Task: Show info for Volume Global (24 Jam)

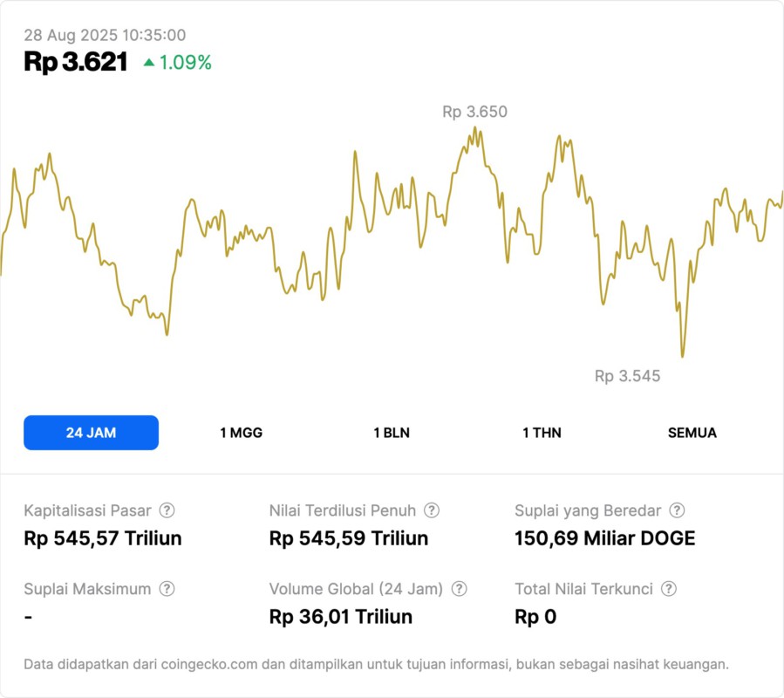Action: click(x=460, y=589)
